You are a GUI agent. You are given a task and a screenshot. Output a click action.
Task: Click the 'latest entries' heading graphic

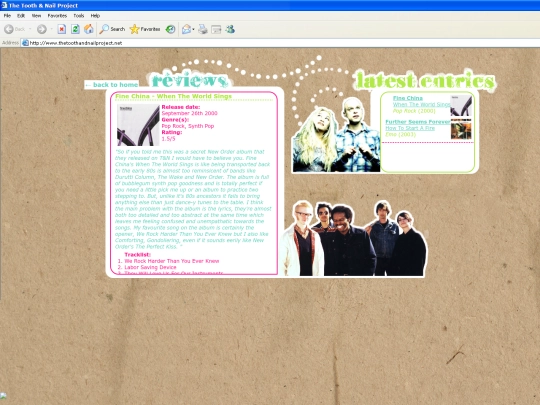point(425,81)
